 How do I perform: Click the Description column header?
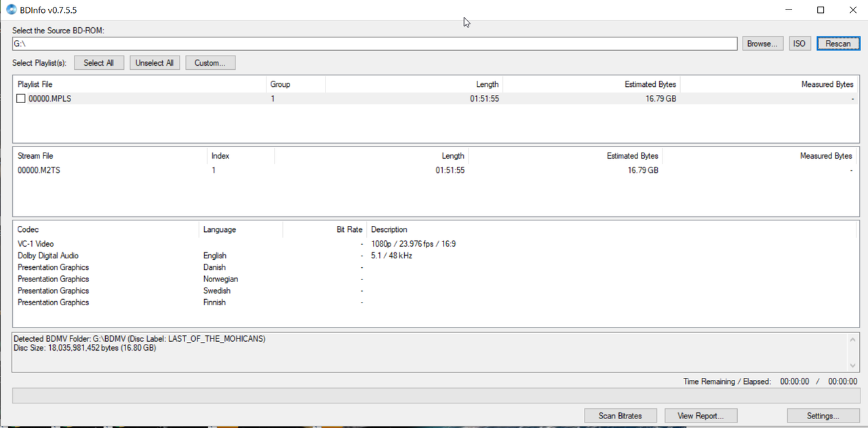pos(612,229)
